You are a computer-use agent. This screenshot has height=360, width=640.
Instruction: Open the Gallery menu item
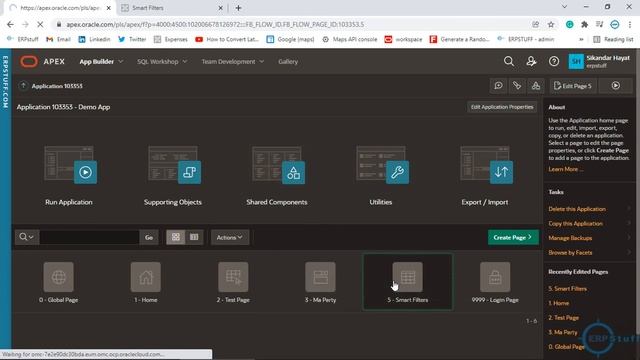tap(288, 62)
